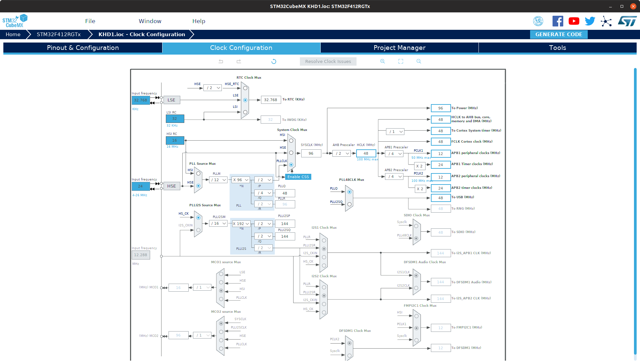This screenshot has width=640, height=364.
Task: Go to Home breadcrumb
Action: (13, 34)
